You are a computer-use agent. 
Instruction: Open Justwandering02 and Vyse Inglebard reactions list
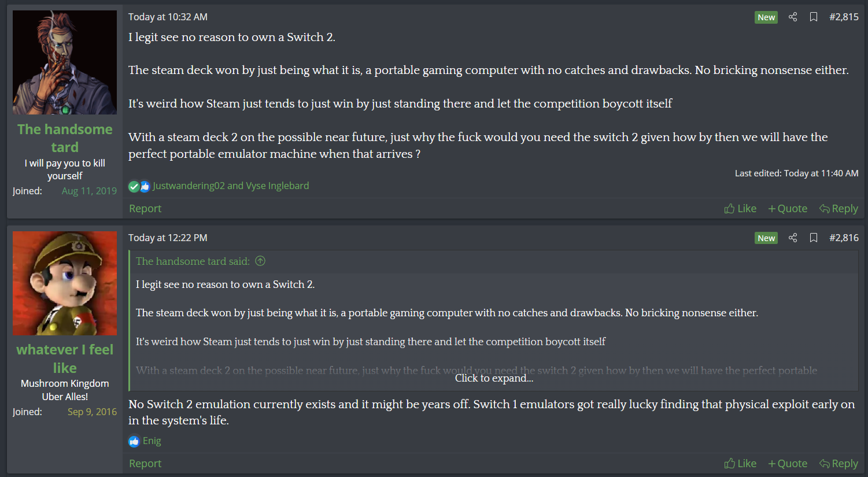pyautogui.click(x=231, y=186)
